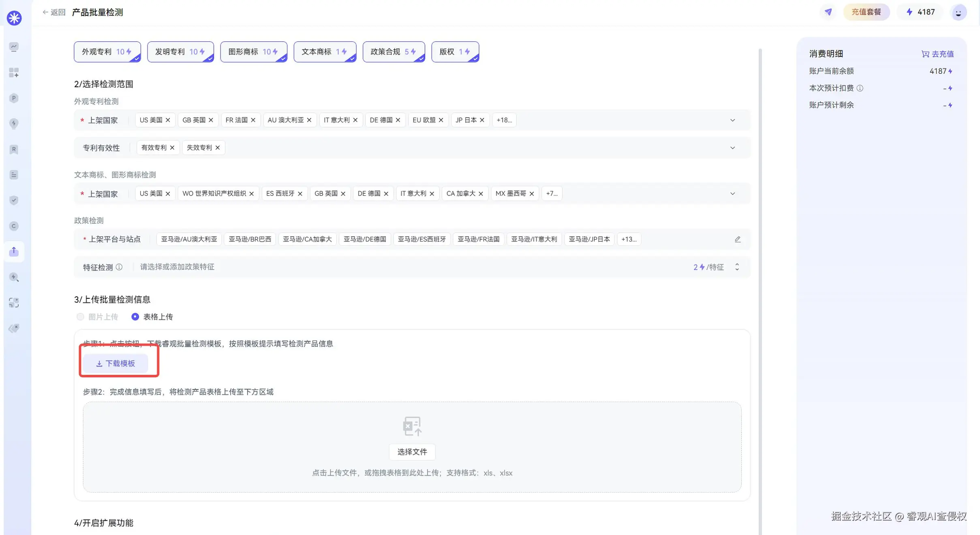The height and width of the screenshot is (535, 980).
Task: Open the user avatar icon
Action: pos(958,13)
